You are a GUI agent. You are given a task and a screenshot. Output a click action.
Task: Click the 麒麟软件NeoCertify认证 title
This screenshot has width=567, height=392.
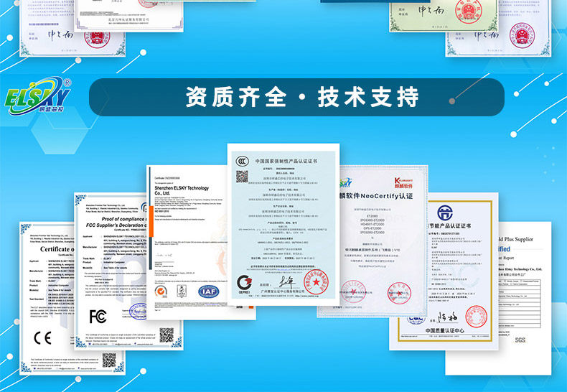coord(375,196)
